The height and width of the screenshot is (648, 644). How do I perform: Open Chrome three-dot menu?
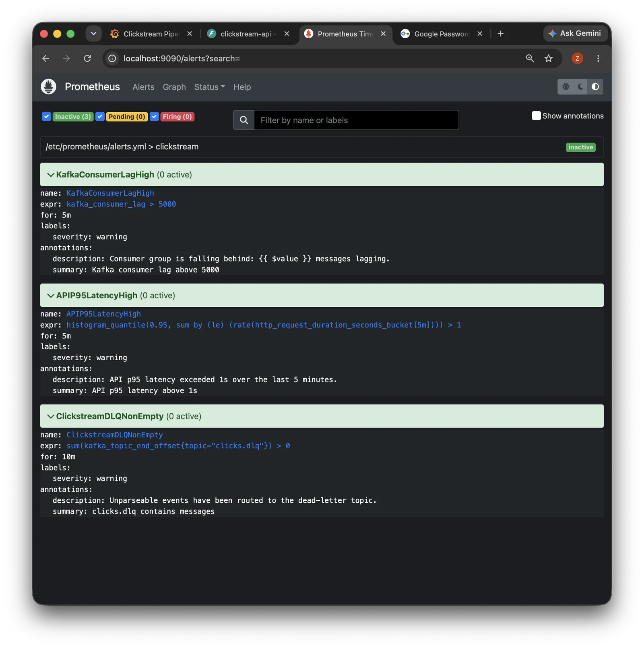pos(598,58)
